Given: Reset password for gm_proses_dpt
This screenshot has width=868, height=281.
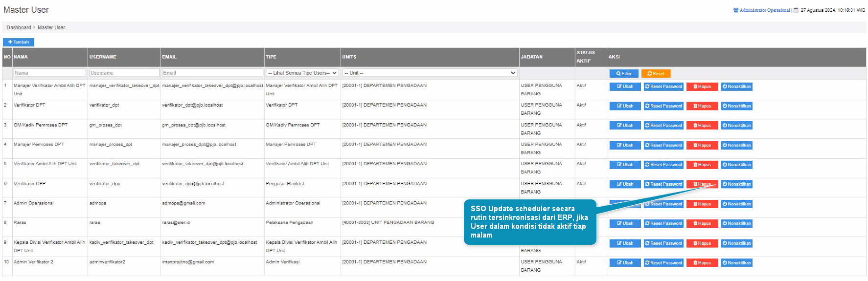Looking at the screenshot, I should pyautogui.click(x=663, y=126).
